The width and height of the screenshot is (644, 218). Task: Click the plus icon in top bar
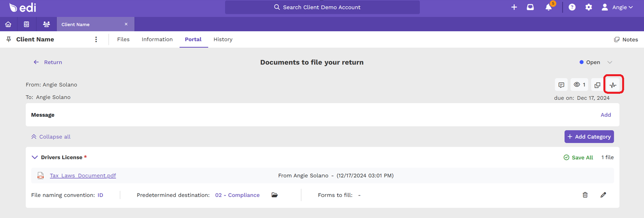(514, 7)
